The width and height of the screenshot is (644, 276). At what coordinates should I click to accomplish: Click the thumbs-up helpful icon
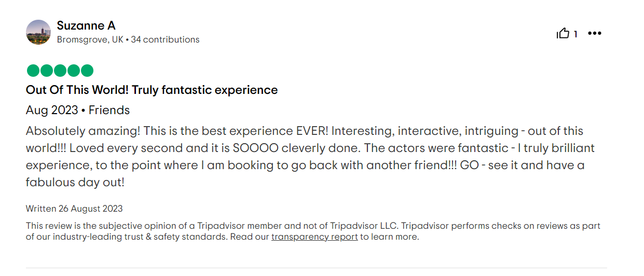(563, 34)
